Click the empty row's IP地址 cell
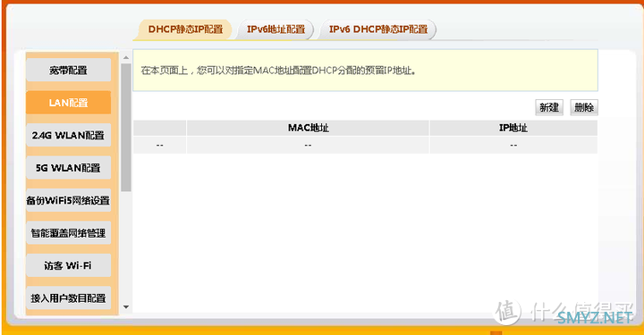This screenshot has height=335, width=644. pos(513,145)
